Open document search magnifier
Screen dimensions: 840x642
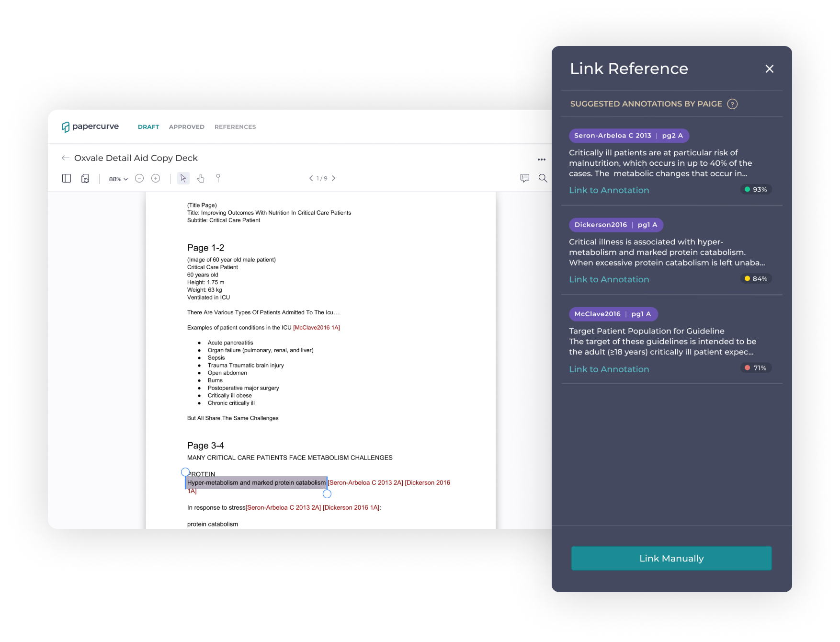click(x=543, y=178)
